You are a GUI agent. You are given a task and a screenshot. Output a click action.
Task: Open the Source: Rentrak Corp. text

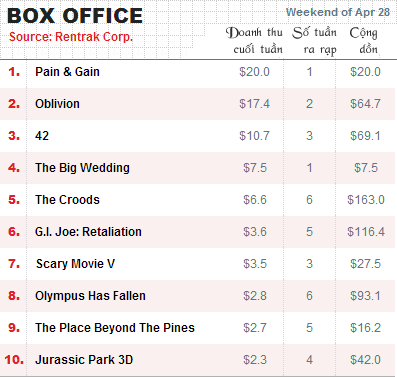click(71, 37)
